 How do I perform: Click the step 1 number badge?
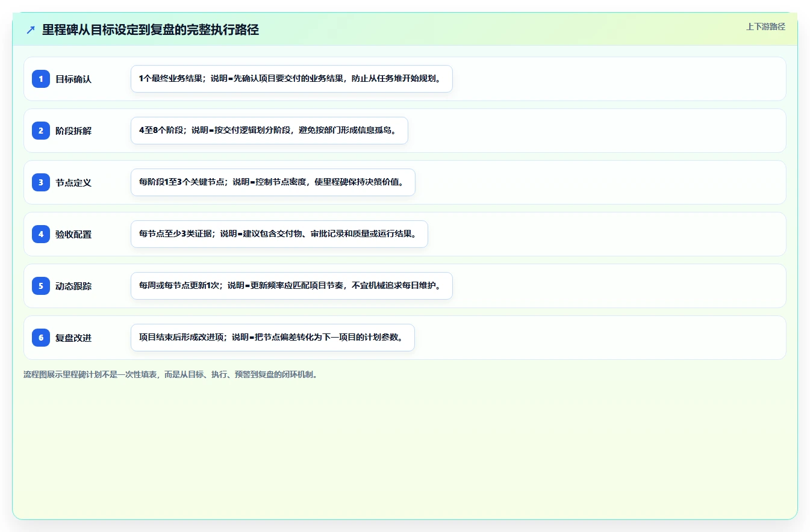(x=41, y=79)
